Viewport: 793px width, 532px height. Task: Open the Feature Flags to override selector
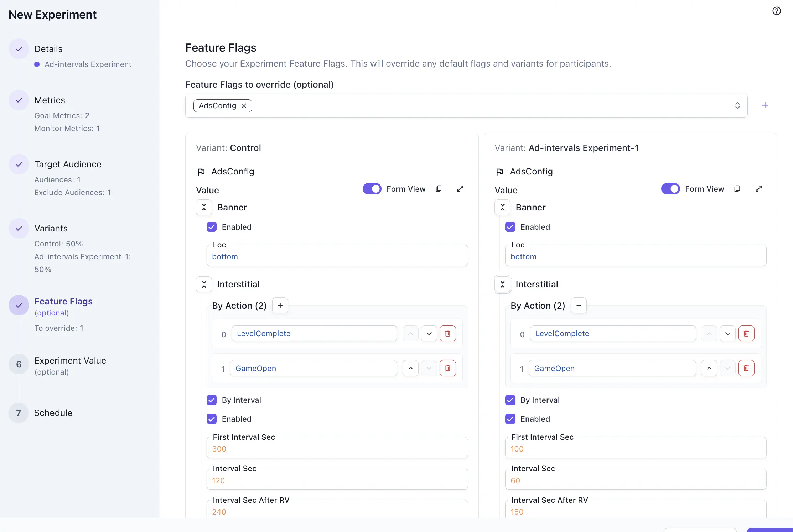pyautogui.click(x=738, y=105)
